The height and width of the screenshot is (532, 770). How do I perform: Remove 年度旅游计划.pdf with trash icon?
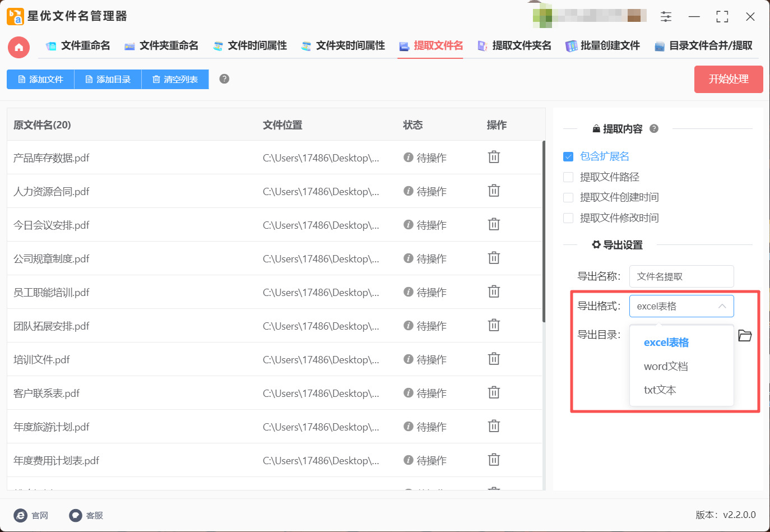494,426
